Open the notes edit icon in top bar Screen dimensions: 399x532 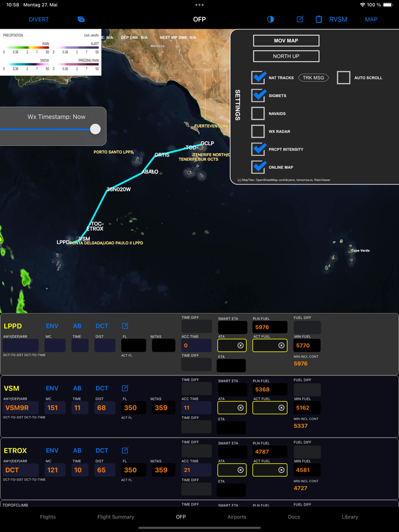point(300,19)
